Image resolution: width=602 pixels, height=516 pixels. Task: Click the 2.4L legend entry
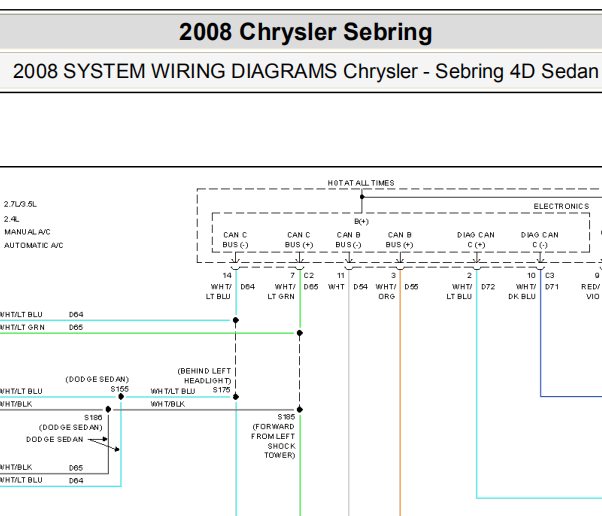tap(12, 219)
